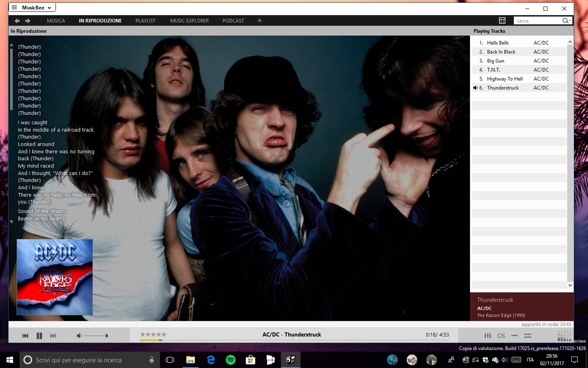Open system volume tray icon
Screen dimensions: 588x368
[505, 360]
